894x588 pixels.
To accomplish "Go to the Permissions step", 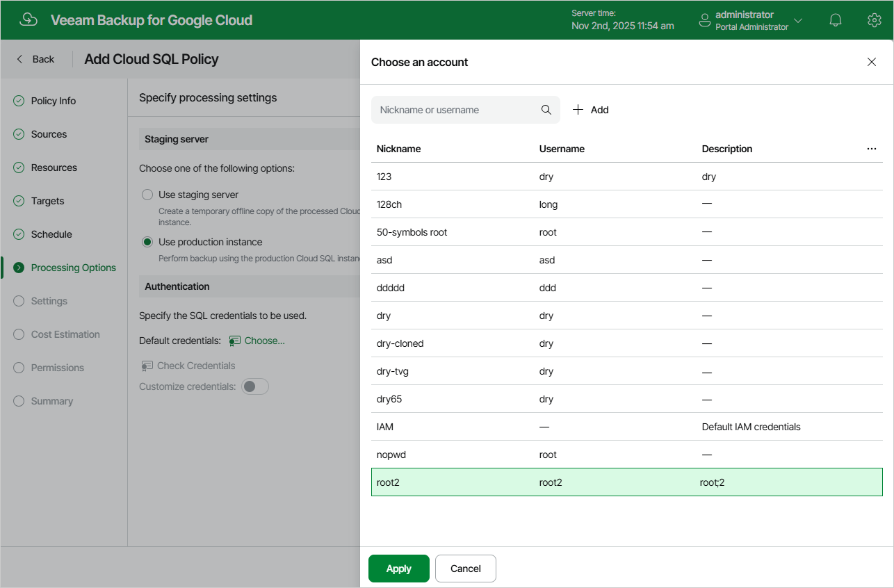I will pyautogui.click(x=58, y=368).
